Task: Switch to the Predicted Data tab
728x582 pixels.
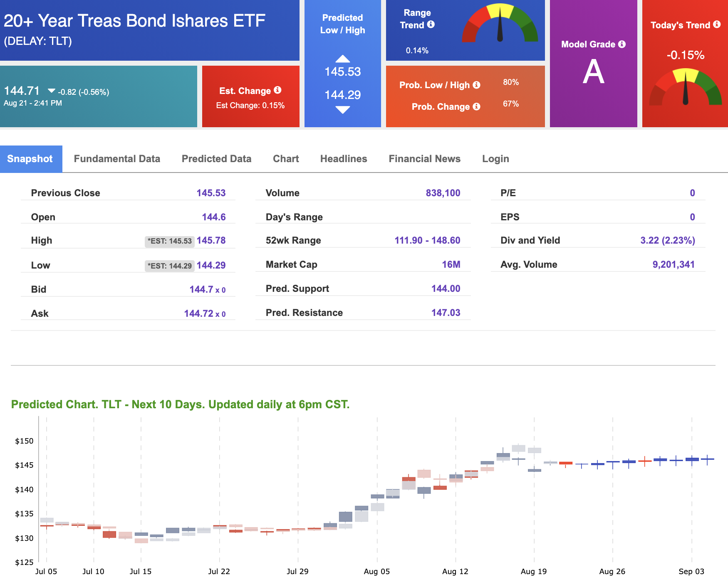Action: pyautogui.click(x=216, y=159)
